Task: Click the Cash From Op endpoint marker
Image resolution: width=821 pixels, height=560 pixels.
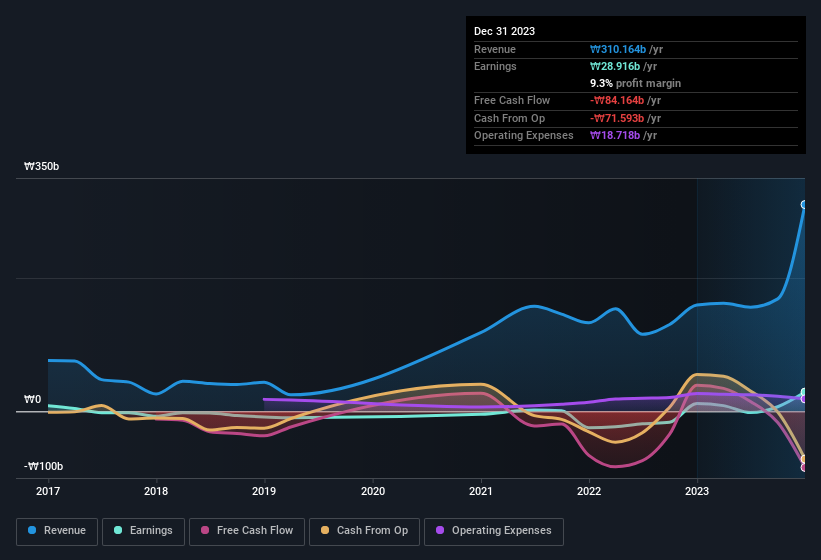Action: point(804,459)
